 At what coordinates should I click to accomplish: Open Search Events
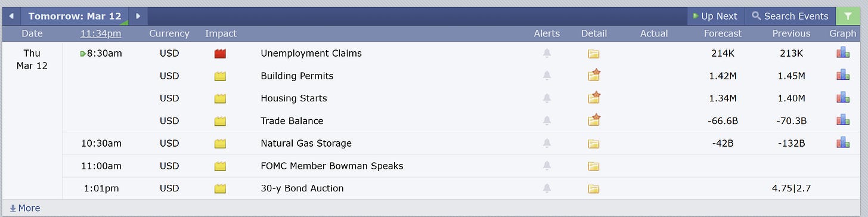pos(790,16)
